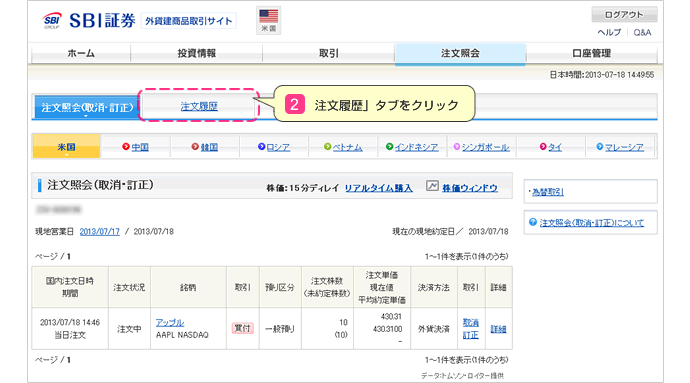Screen dimensions: 690x383
Task: Open 注文照会(取消・訂正)について help link
Action: (592, 223)
